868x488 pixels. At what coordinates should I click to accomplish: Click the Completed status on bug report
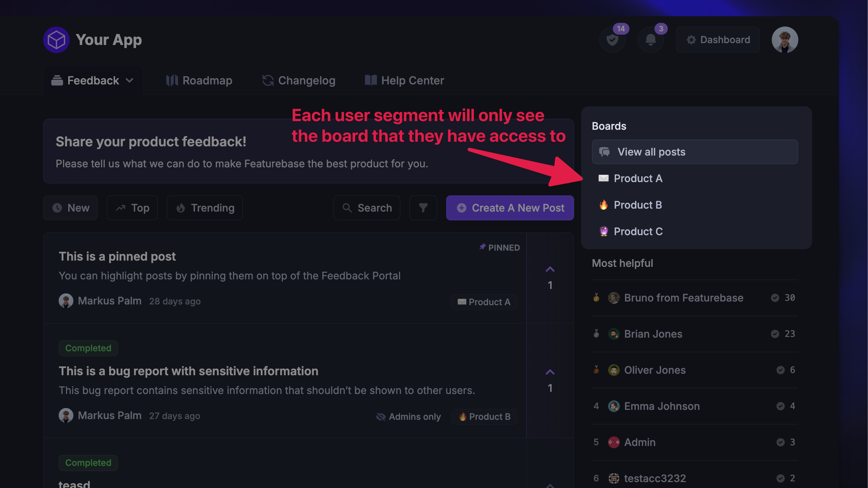coord(88,348)
